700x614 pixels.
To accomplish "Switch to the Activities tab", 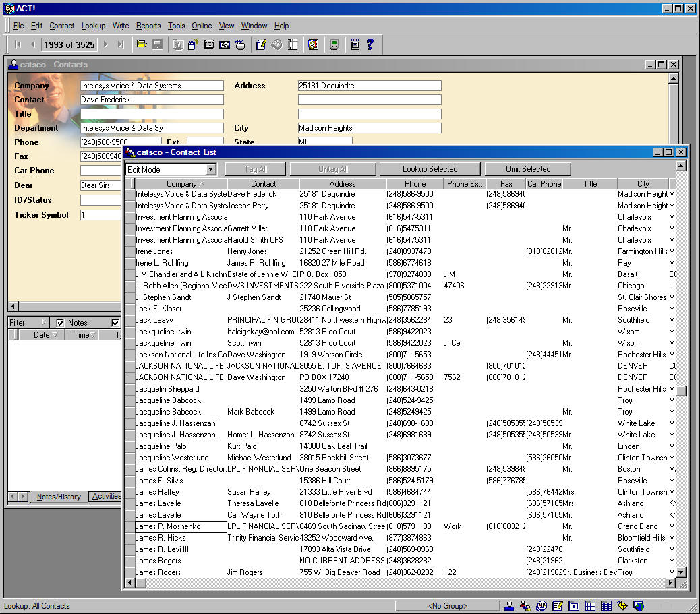I will (x=106, y=497).
